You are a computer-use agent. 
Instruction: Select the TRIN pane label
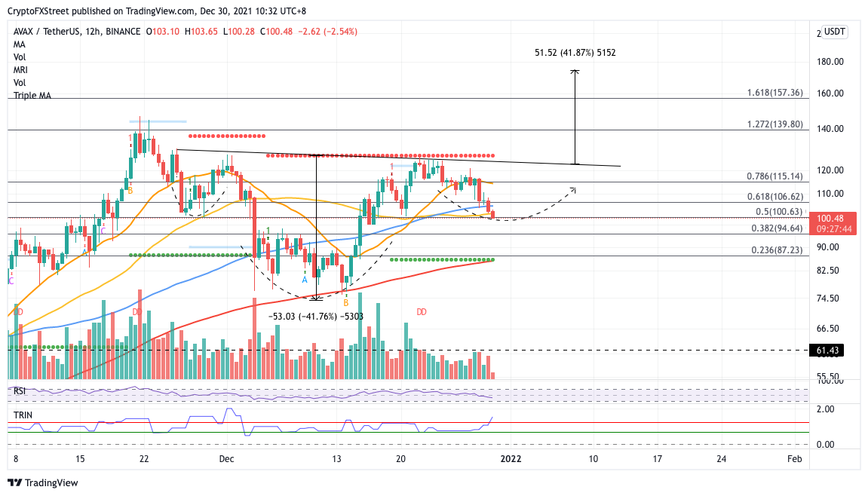[23, 415]
